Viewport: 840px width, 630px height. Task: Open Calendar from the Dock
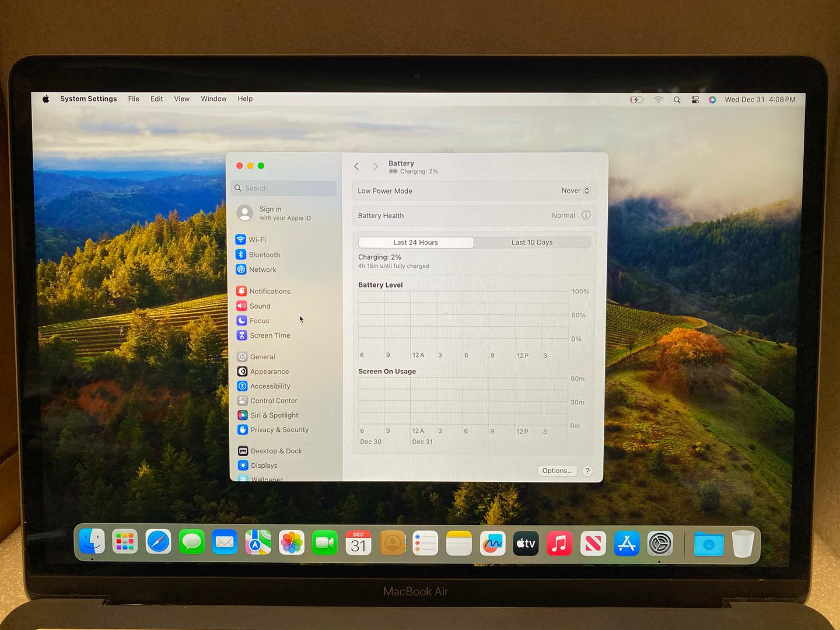point(358,543)
